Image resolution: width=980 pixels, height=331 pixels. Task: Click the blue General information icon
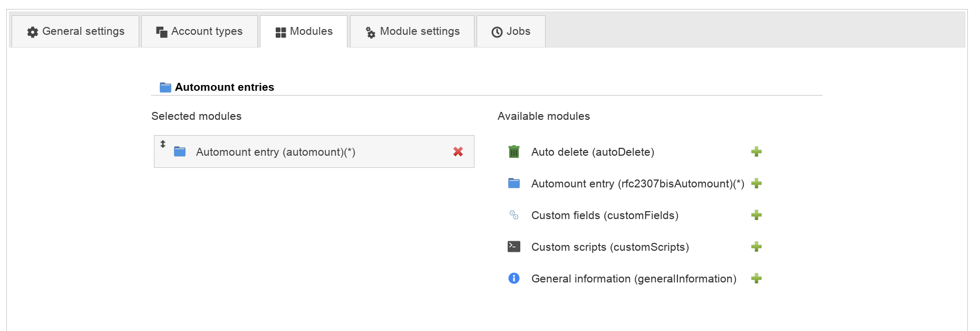click(x=513, y=278)
